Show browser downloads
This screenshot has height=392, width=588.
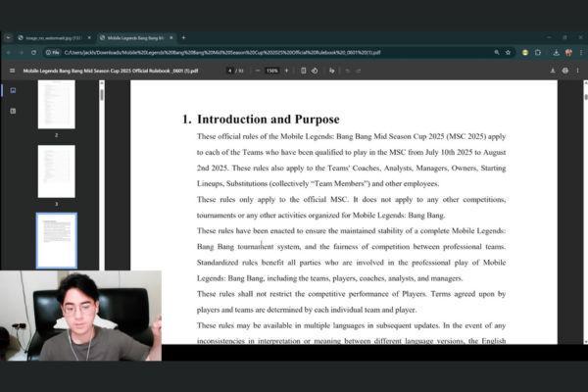[556, 53]
